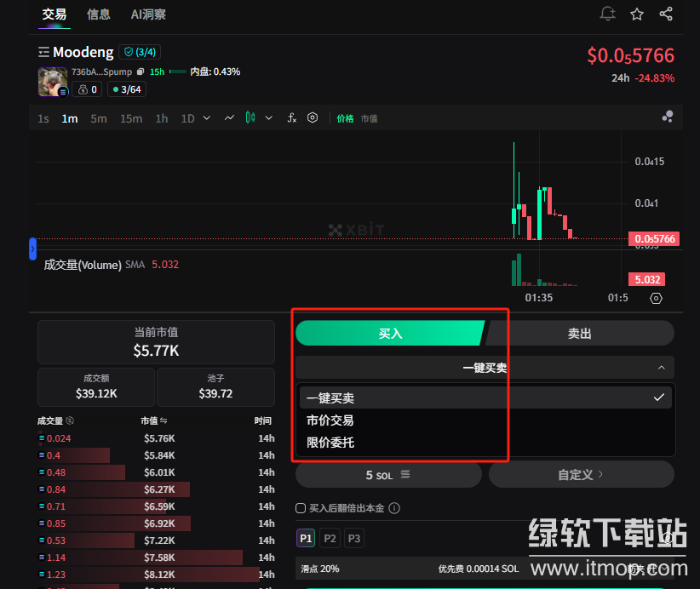Viewport: 700px width, 589px height.
Task: Click the 卖出 sell button
Action: pyautogui.click(x=579, y=334)
